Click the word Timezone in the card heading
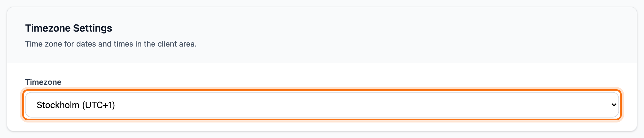Viewport: 644px width, 138px height. click(48, 28)
